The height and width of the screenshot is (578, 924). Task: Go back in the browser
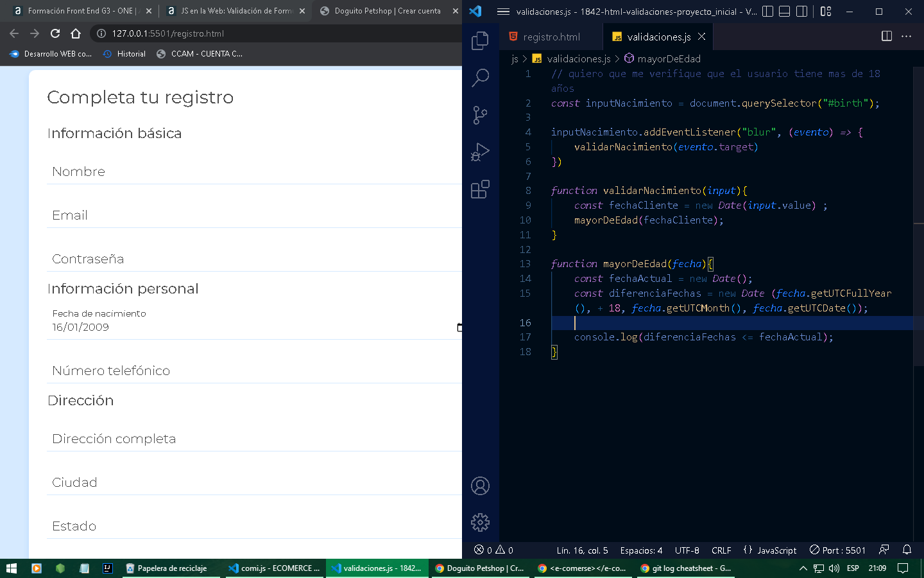[x=14, y=33]
